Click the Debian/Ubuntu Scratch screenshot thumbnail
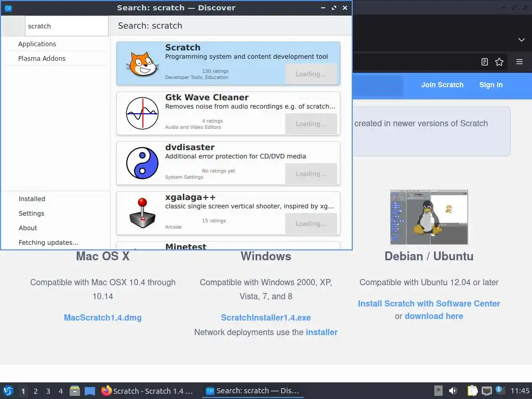Viewport: 532px width, 399px height. (x=429, y=217)
